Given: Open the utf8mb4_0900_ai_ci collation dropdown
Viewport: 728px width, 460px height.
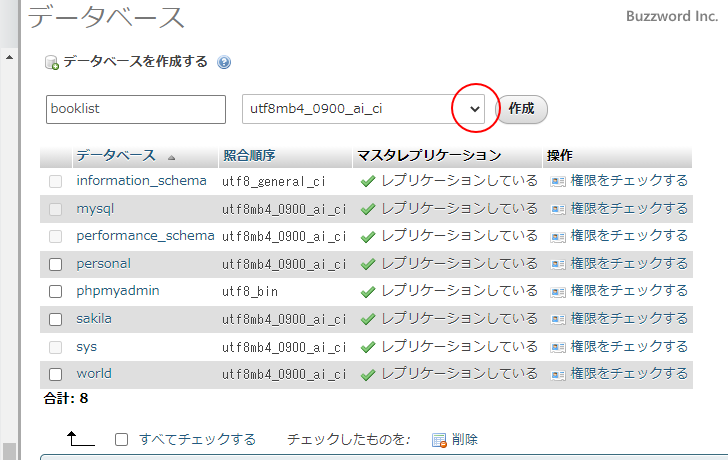Looking at the screenshot, I should click(x=363, y=109).
